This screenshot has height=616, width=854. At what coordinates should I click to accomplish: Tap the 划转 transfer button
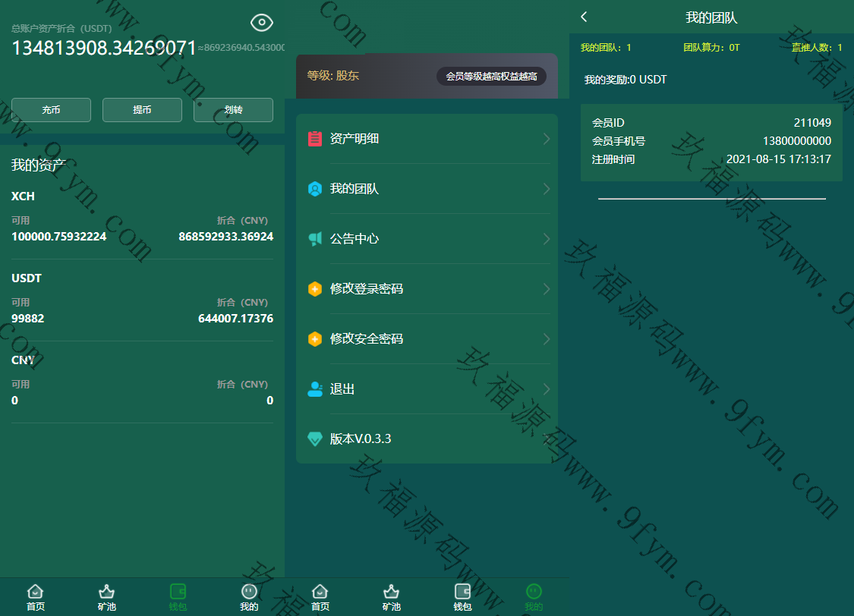pyautogui.click(x=233, y=110)
